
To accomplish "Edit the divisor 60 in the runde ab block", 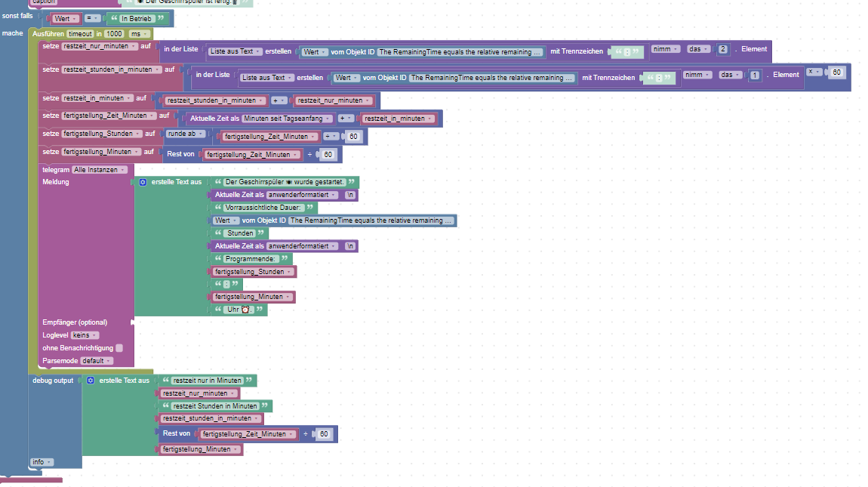I will pyautogui.click(x=353, y=137).
